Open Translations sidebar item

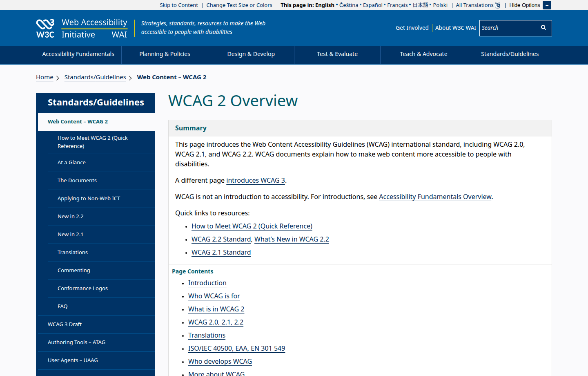[101, 253]
